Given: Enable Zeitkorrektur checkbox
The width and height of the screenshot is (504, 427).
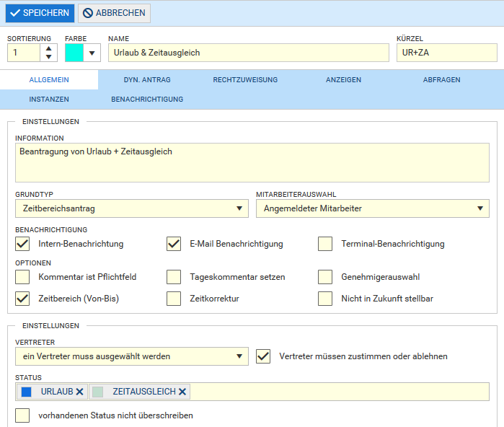Looking at the screenshot, I should [174, 299].
